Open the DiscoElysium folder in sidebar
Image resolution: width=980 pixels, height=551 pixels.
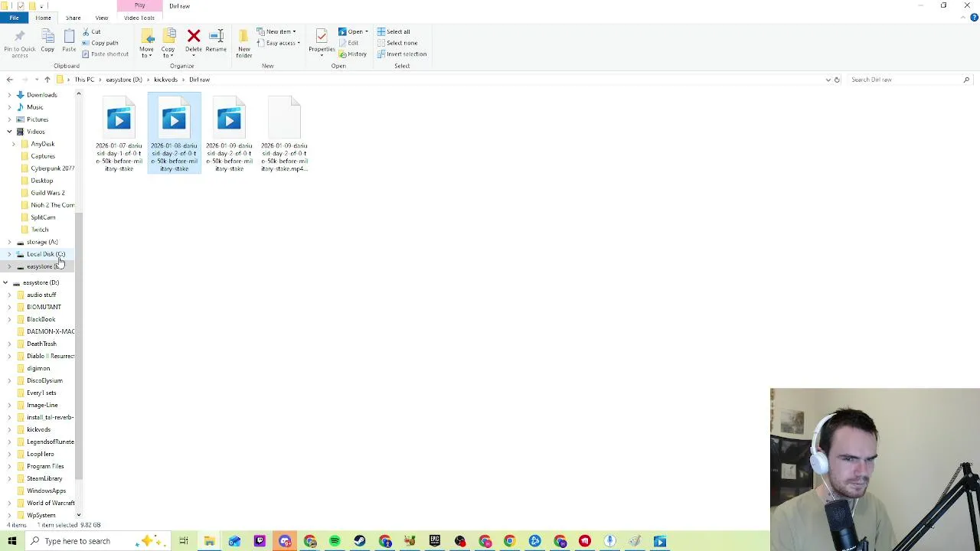tap(44, 380)
